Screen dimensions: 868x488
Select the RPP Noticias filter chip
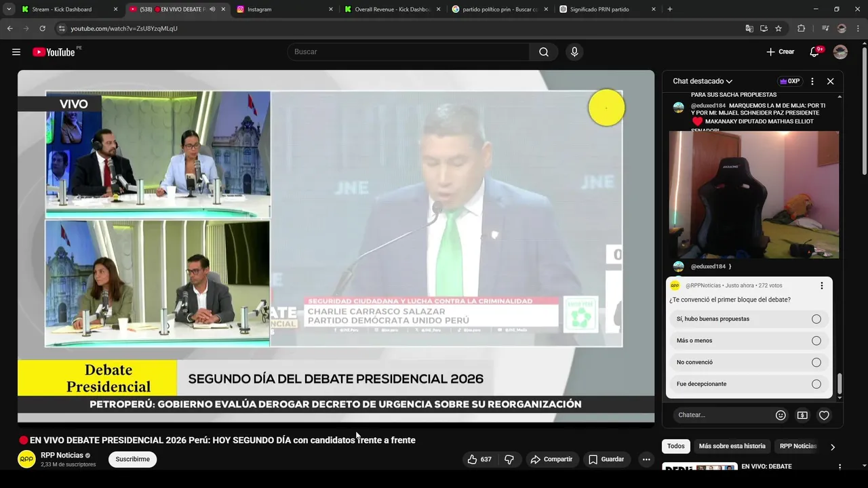coord(797,447)
